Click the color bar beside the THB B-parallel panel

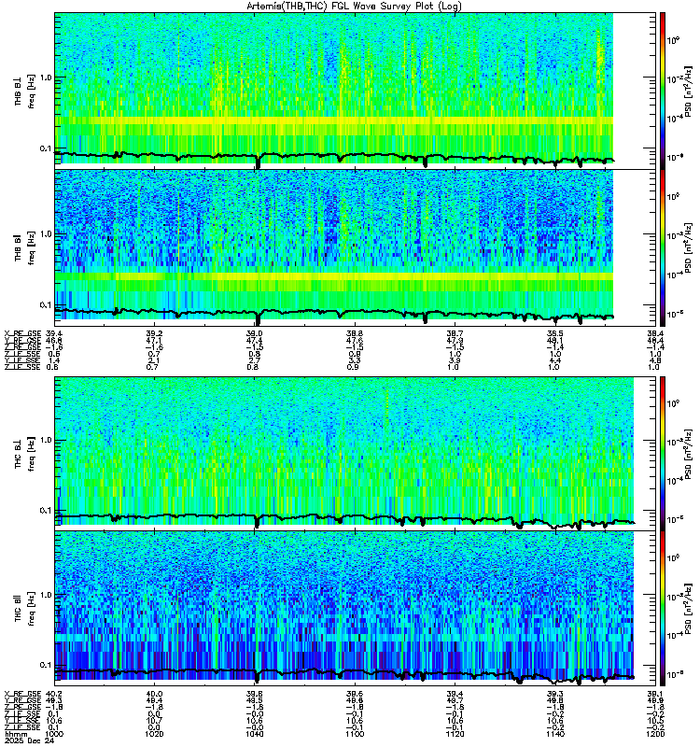(663, 247)
